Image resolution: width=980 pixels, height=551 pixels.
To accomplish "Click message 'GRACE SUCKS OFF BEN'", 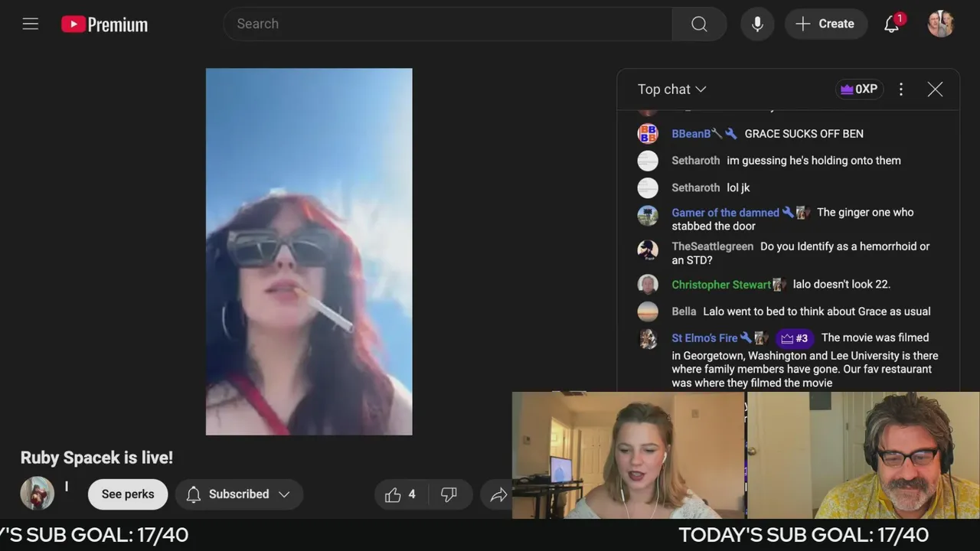I will (x=804, y=134).
